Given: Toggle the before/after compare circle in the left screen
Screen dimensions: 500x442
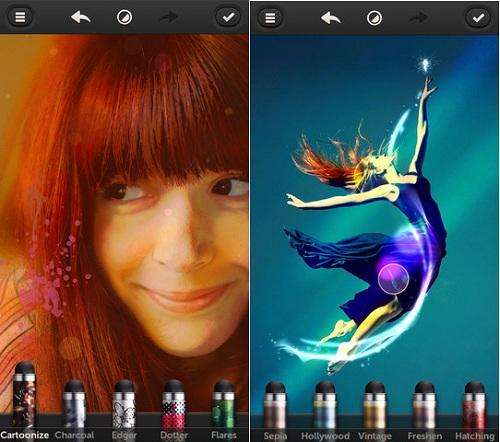Looking at the screenshot, I should (x=124, y=17).
